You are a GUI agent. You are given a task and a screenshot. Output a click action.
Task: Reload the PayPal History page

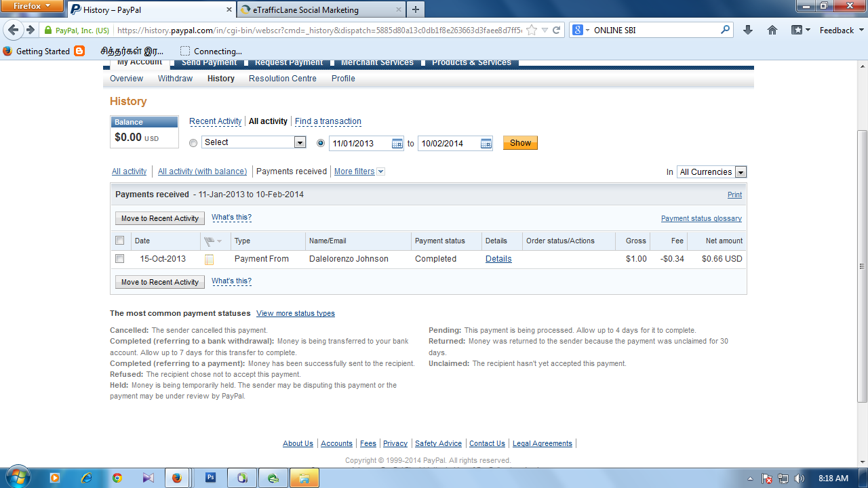557,30
